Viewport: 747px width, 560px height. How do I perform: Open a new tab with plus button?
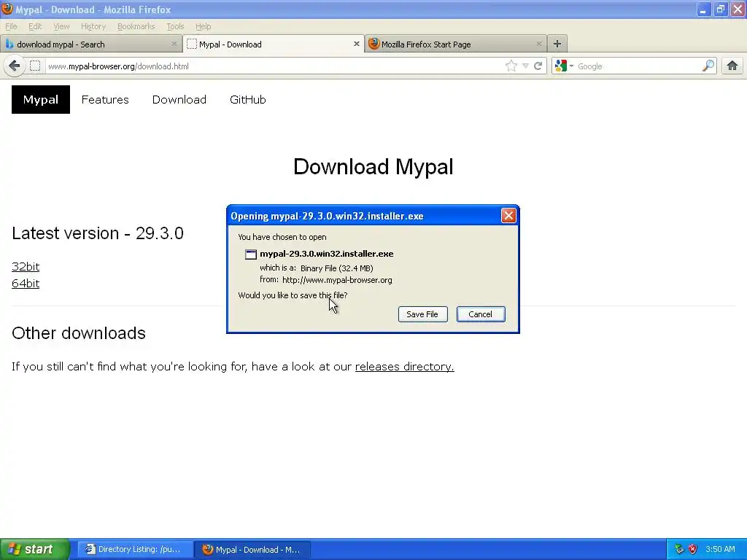coord(557,44)
